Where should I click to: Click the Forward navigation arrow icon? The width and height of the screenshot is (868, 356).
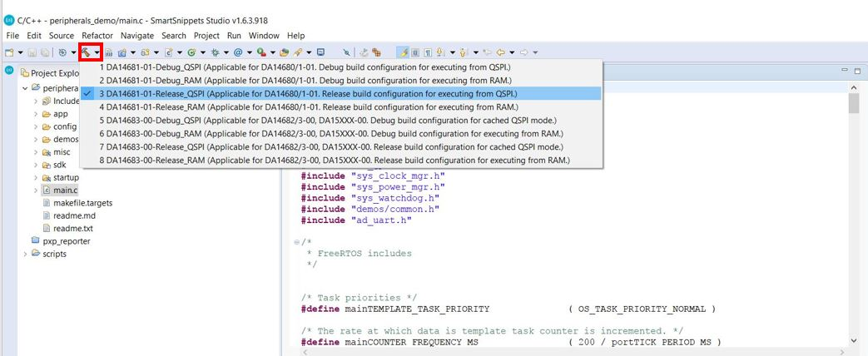pos(523,52)
